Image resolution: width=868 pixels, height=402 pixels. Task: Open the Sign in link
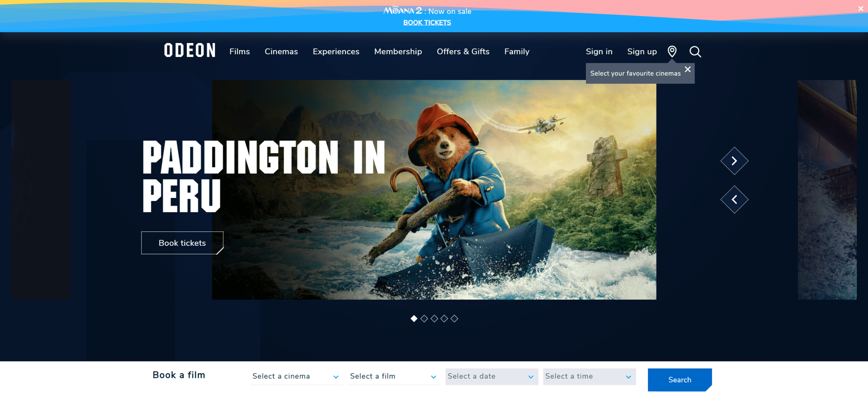(599, 52)
